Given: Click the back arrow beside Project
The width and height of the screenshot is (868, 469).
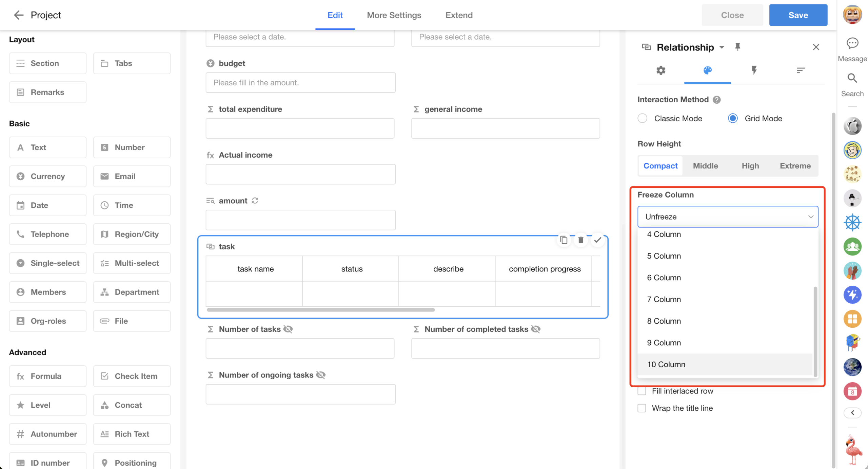Looking at the screenshot, I should pos(18,15).
